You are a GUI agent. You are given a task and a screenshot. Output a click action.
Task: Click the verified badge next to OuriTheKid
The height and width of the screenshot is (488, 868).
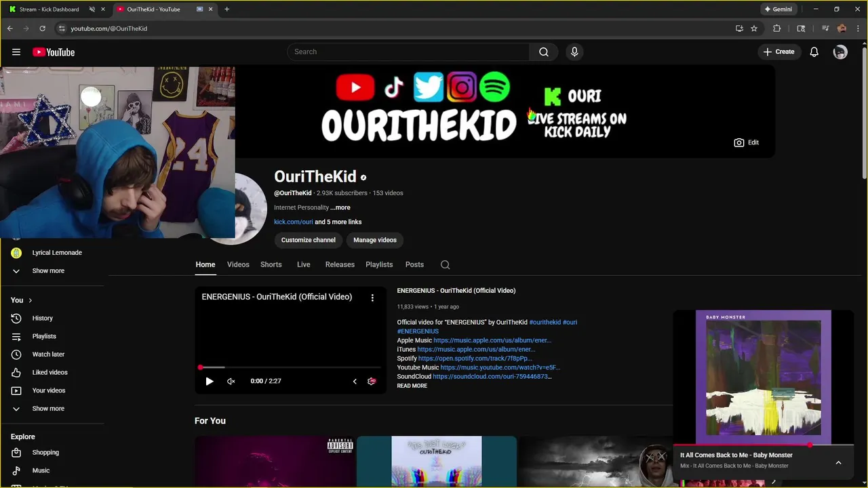pos(363,178)
